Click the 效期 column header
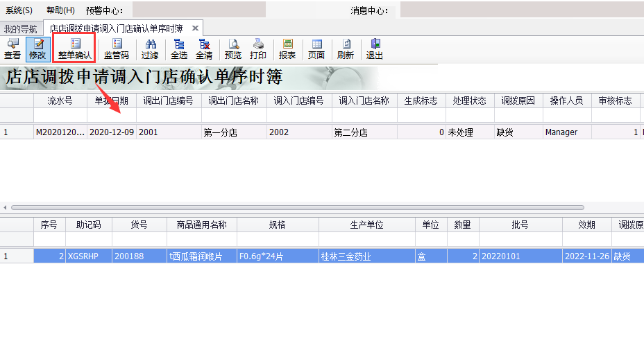644x350 pixels. point(586,225)
